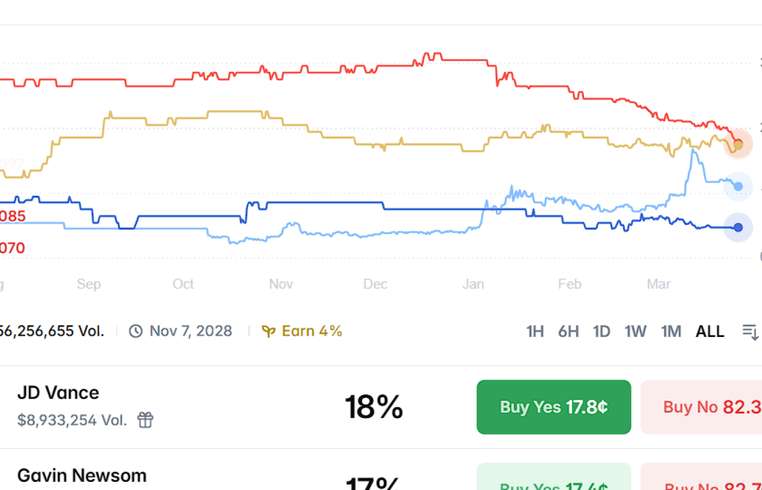Click the orange endpoint dot on the chart
This screenshot has height=490, width=762.
tap(738, 145)
